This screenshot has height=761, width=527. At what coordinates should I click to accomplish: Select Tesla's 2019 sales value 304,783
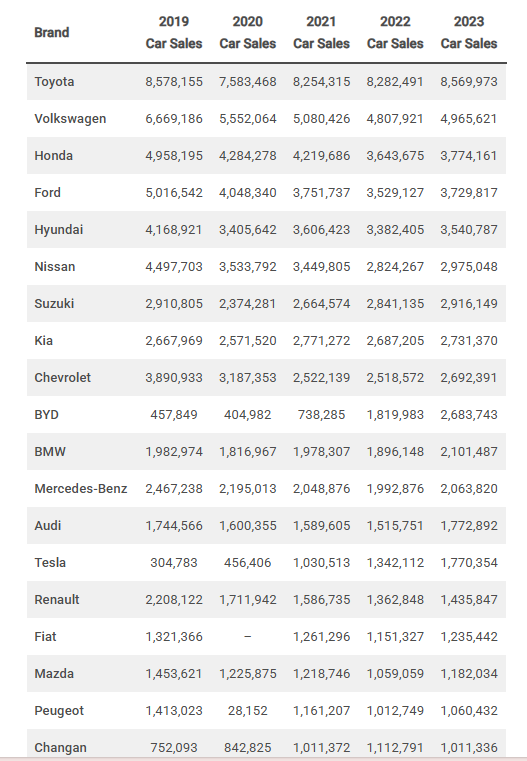[174, 562]
